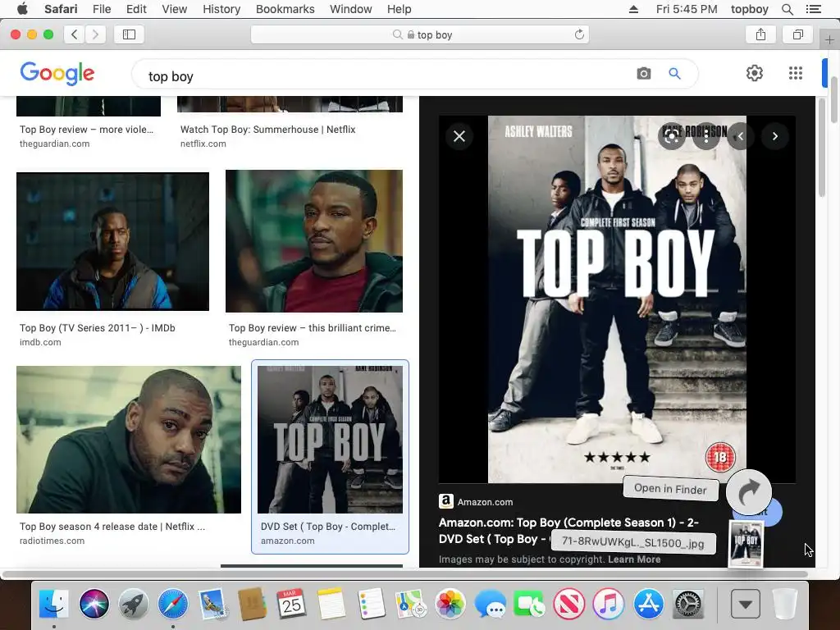The width and height of the screenshot is (840, 630).
Task: Open Finder from the Dock
Action: click(x=53, y=604)
